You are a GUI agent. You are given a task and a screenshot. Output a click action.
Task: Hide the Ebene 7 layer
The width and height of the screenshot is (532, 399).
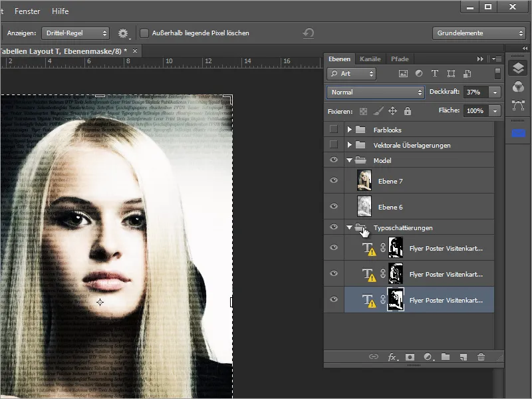pos(334,180)
